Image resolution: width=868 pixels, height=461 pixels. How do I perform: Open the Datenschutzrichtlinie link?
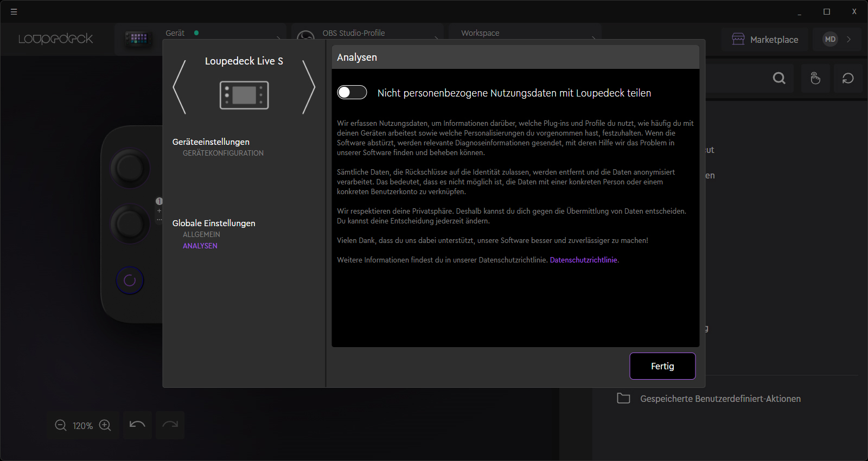(x=584, y=260)
